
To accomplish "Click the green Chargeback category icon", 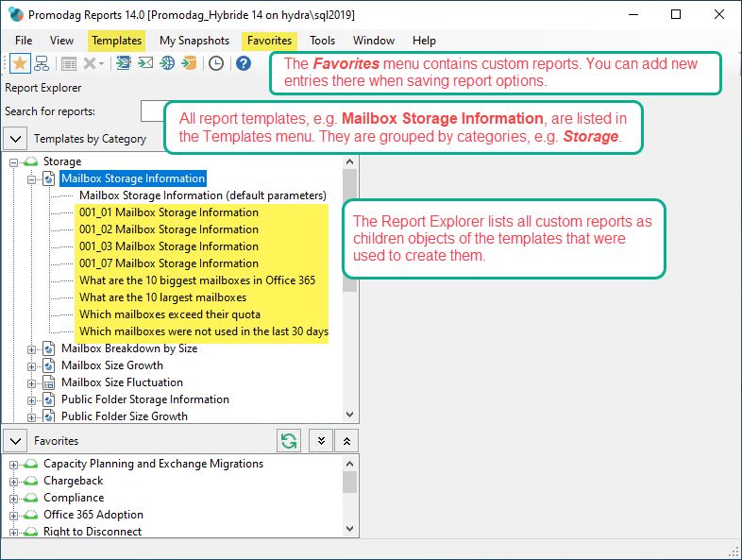I will coord(31,482).
